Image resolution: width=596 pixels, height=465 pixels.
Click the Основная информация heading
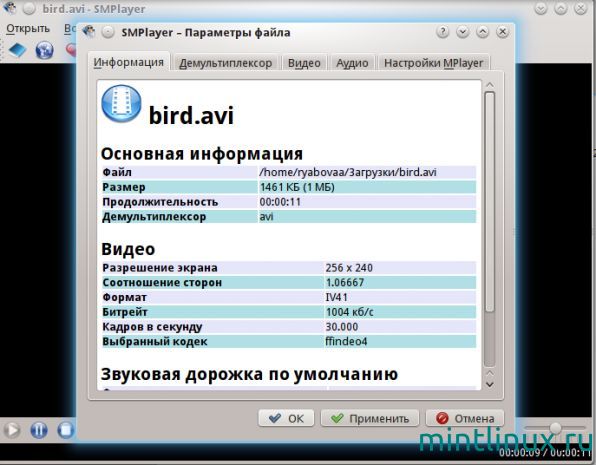pos(202,154)
